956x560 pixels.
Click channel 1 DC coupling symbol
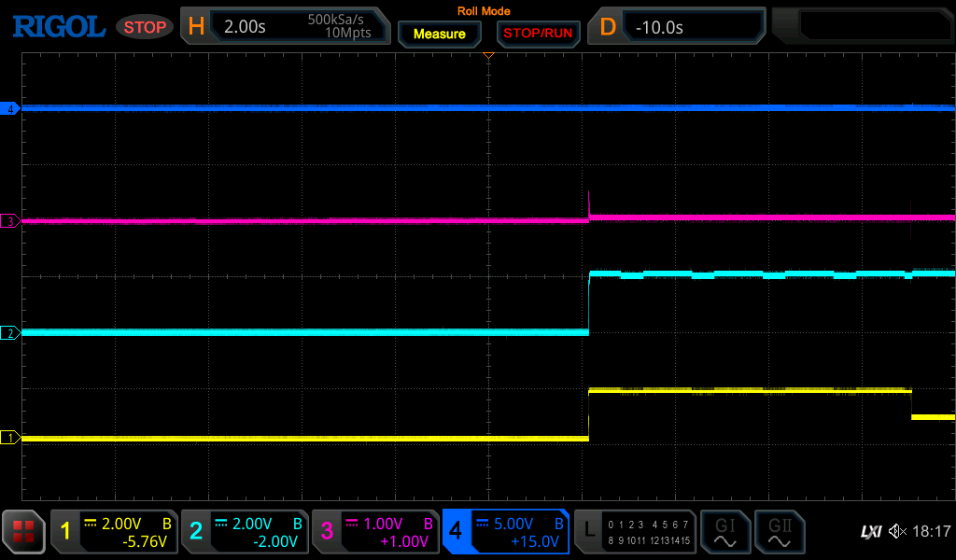tap(91, 523)
